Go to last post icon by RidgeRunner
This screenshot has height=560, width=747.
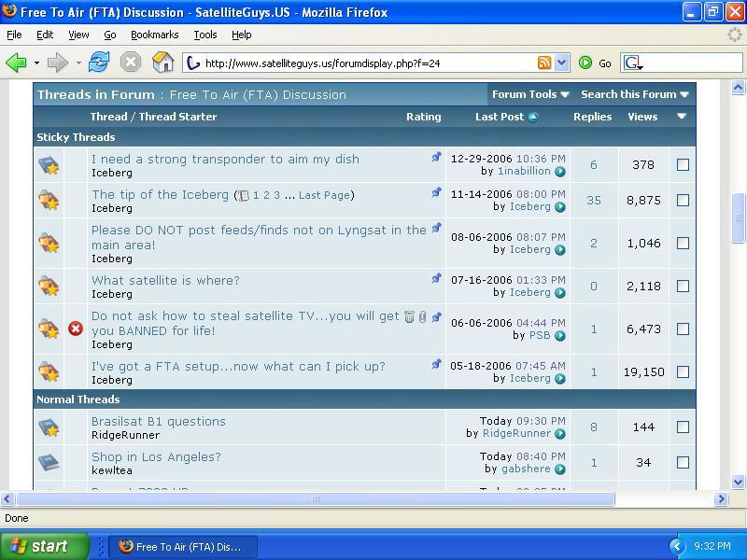tap(560, 434)
